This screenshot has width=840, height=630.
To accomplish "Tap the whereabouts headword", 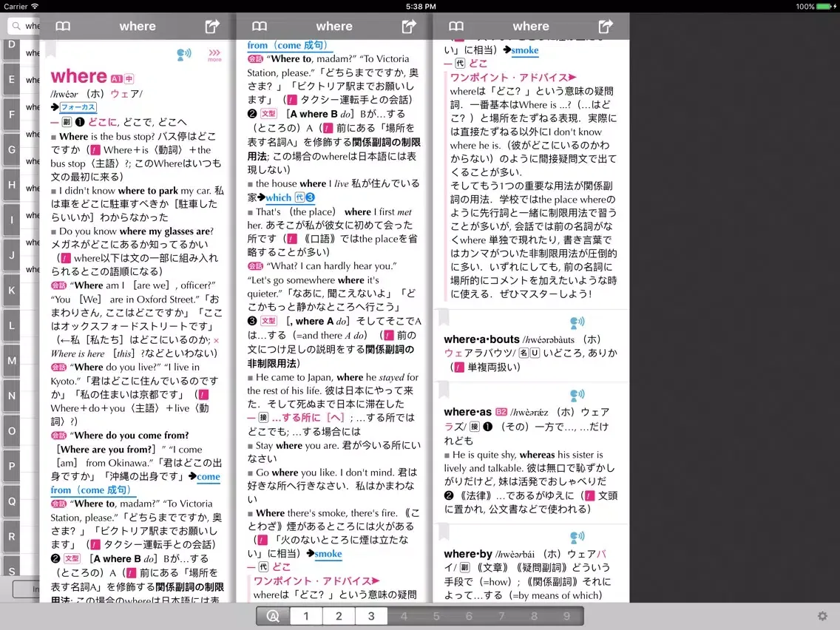I will [x=481, y=339].
